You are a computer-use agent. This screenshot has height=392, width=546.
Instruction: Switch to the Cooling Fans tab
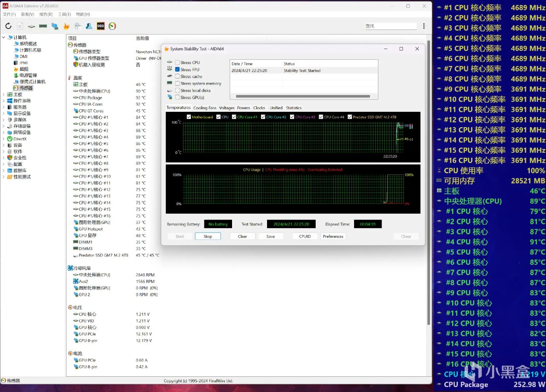point(205,108)
